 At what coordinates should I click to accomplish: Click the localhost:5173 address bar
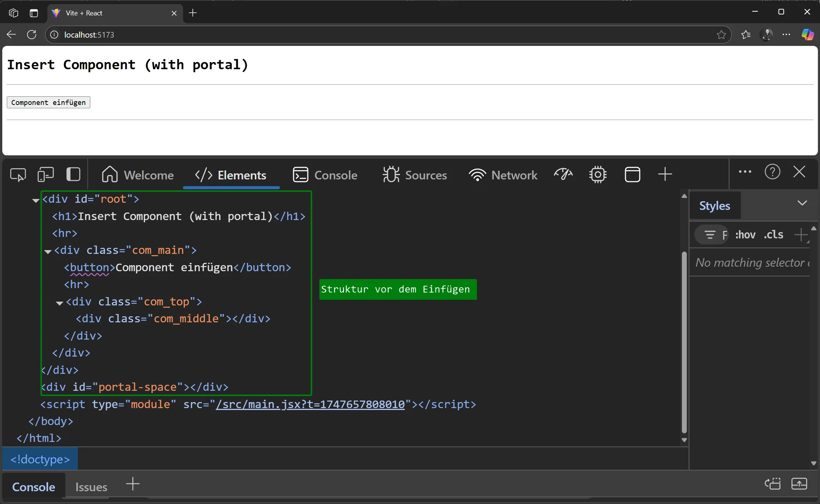[x=388, y=35]
